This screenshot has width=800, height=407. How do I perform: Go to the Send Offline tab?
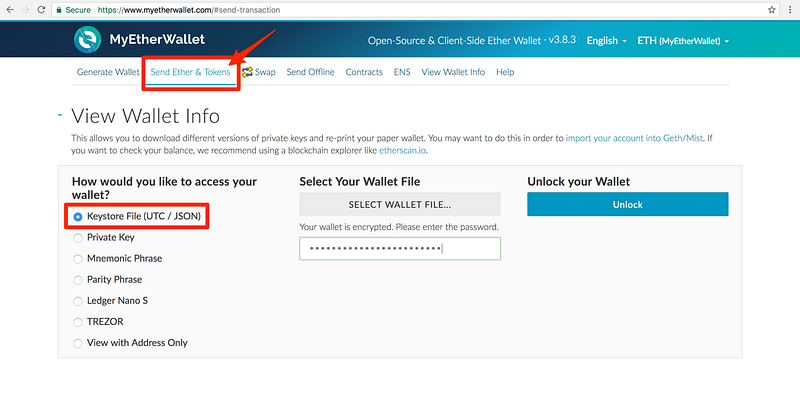tap(310, 72)
